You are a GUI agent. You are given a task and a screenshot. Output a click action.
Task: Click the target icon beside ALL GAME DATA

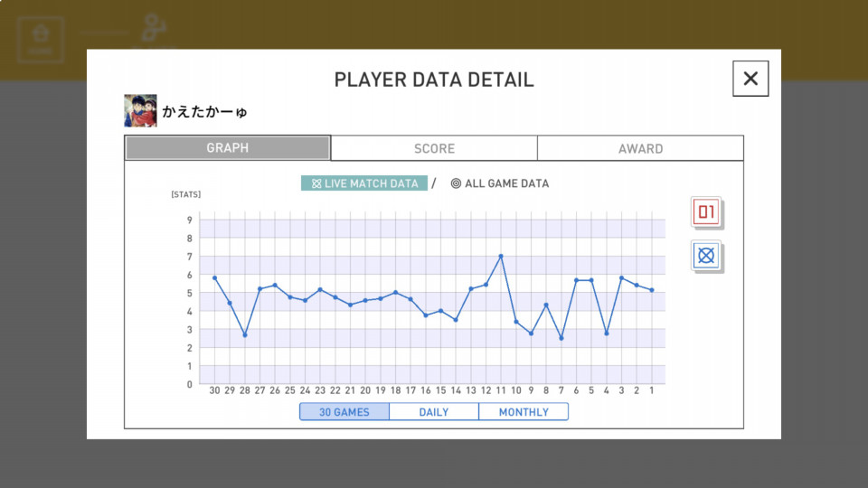[456, 183]
